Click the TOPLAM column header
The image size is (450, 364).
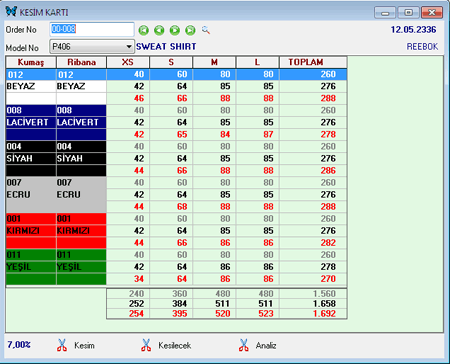(x=313, y=62)
